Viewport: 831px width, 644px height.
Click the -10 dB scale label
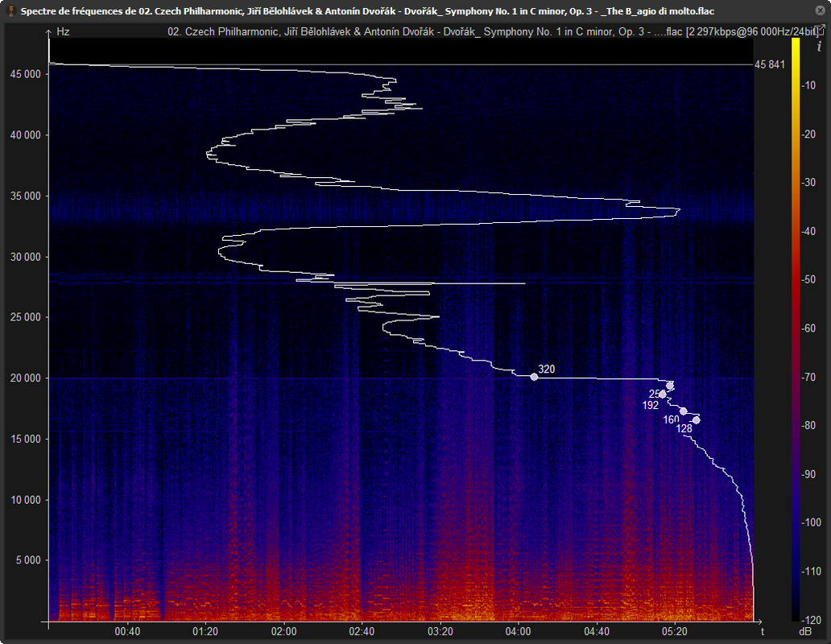pyautogui.click(x=808, y=85)
